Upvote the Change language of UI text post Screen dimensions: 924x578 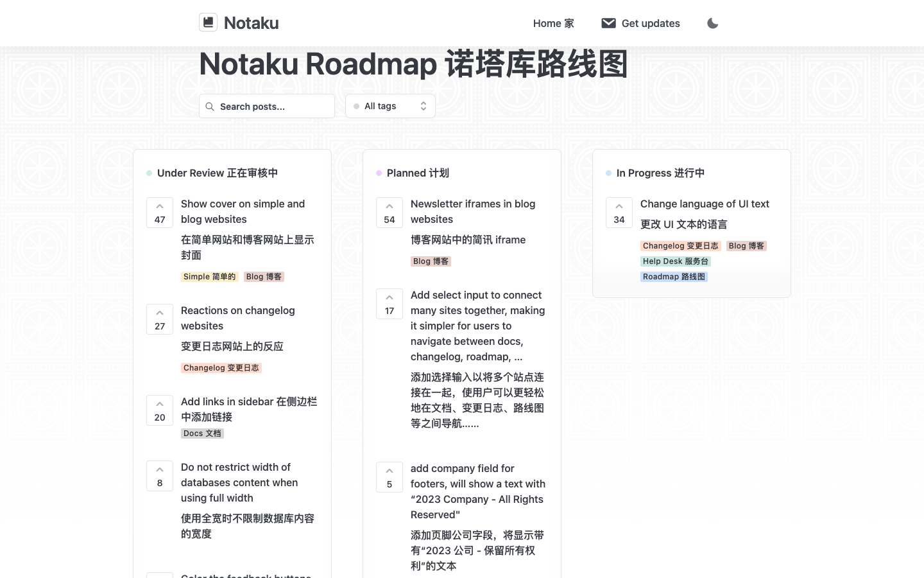coord(619,213)
